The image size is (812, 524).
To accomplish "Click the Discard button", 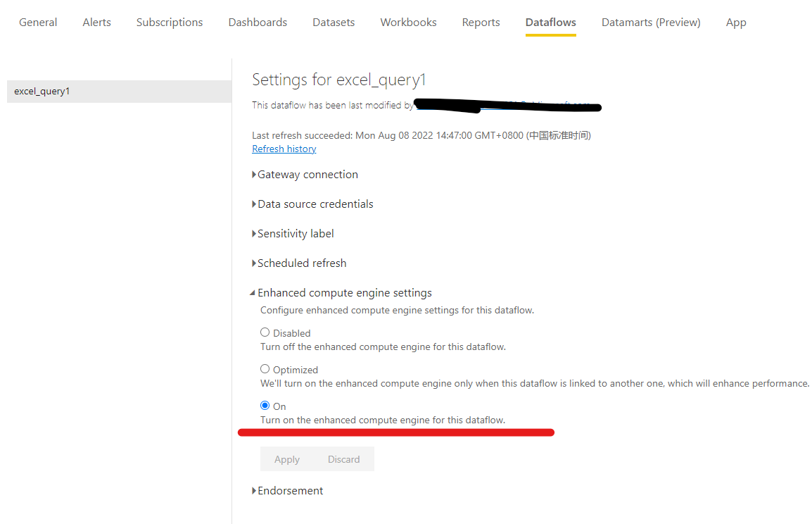I will (x=344, y=459).
